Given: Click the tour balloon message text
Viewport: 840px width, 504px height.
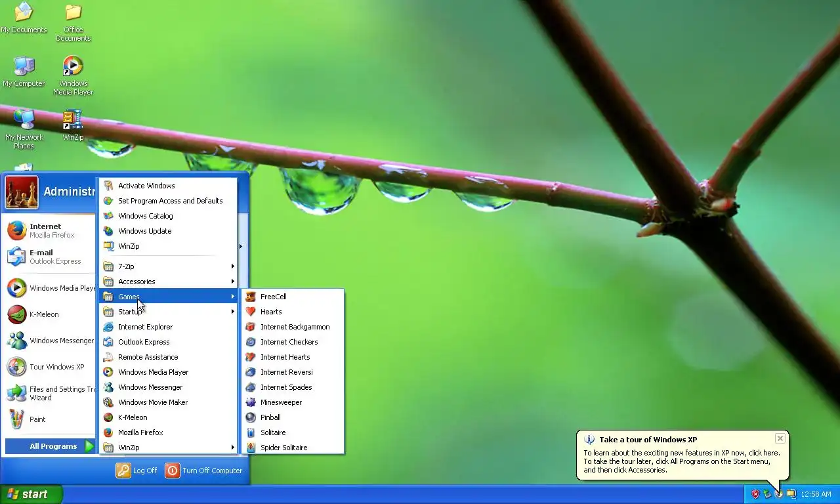Looking at the screenshot, I should tap(682, 461).
